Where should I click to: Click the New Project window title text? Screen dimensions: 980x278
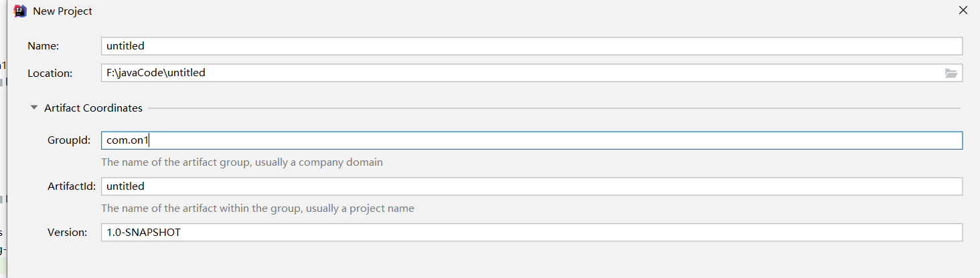click(x=62, y=11)
